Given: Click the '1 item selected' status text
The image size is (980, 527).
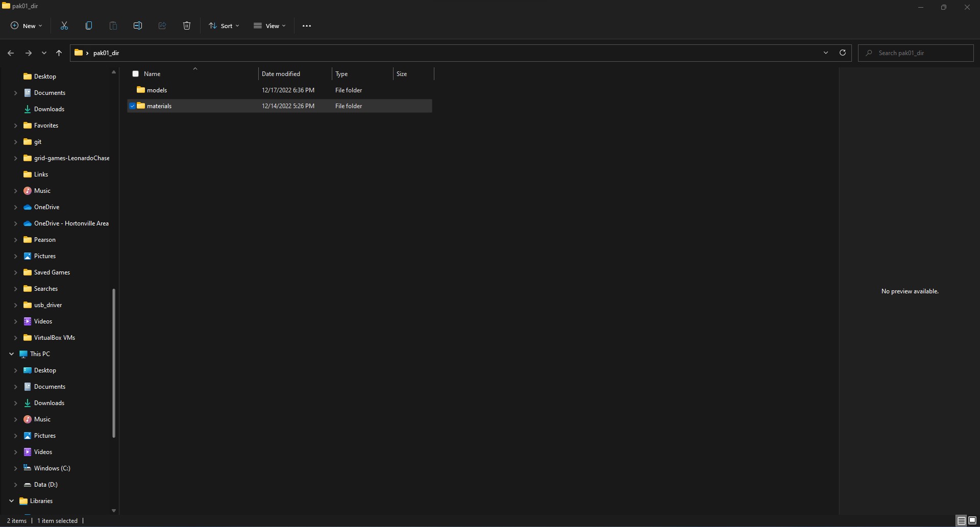Looking at the screenshot, I should [x=57, y=521].
